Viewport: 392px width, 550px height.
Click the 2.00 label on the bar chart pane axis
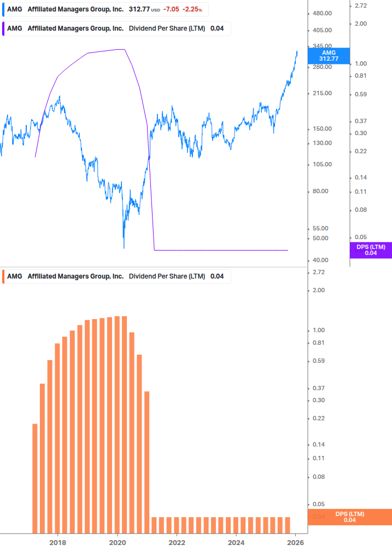coord(319,291)
